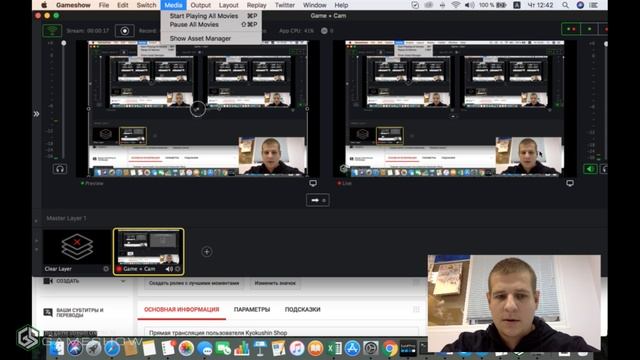
Task: Switch to ПОДСКАЗКИ tab
Action: tap(302, 310)
